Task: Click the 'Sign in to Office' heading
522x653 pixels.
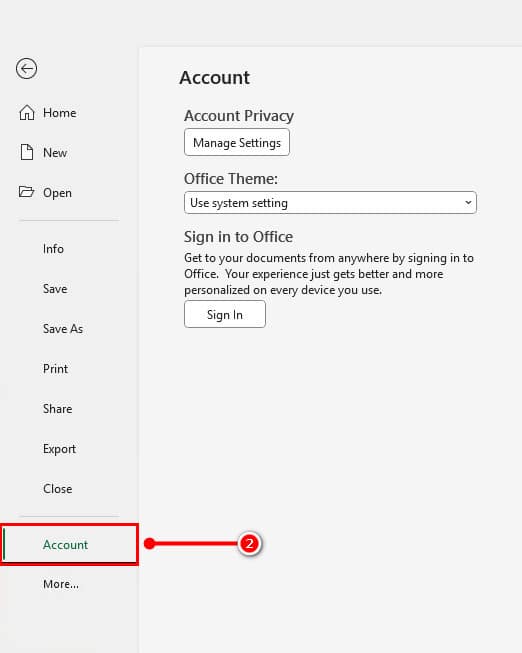Action: point(238,237)
